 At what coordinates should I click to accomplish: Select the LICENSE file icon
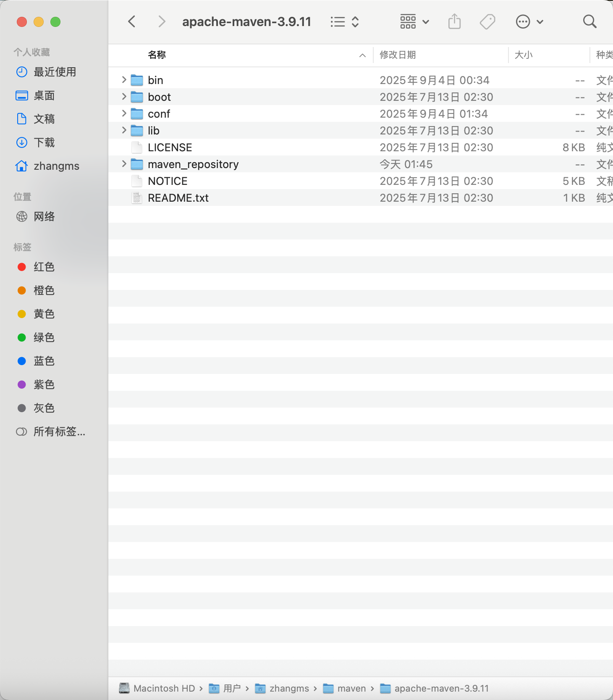pos(137,147)
